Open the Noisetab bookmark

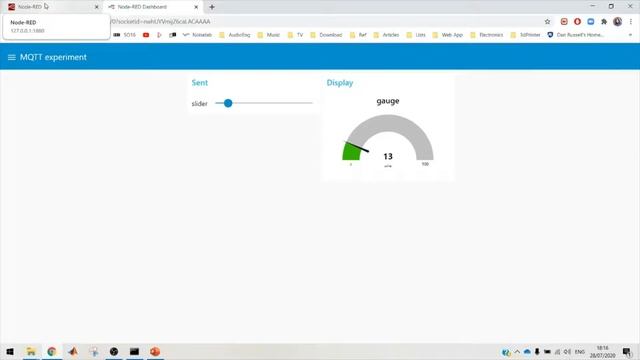tap(197, 35)
